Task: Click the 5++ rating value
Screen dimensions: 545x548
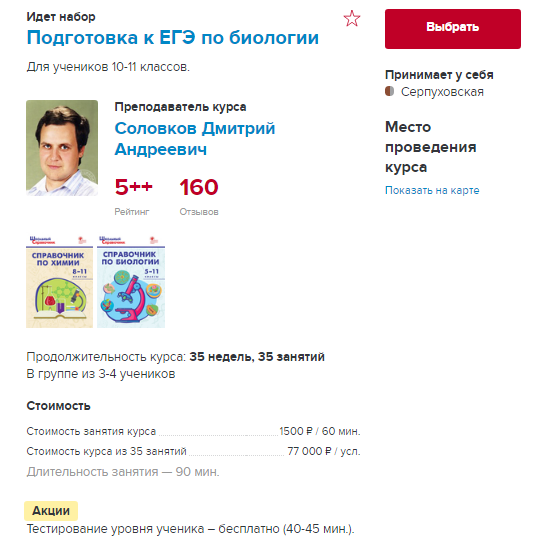Action: (x=134, y=187)
